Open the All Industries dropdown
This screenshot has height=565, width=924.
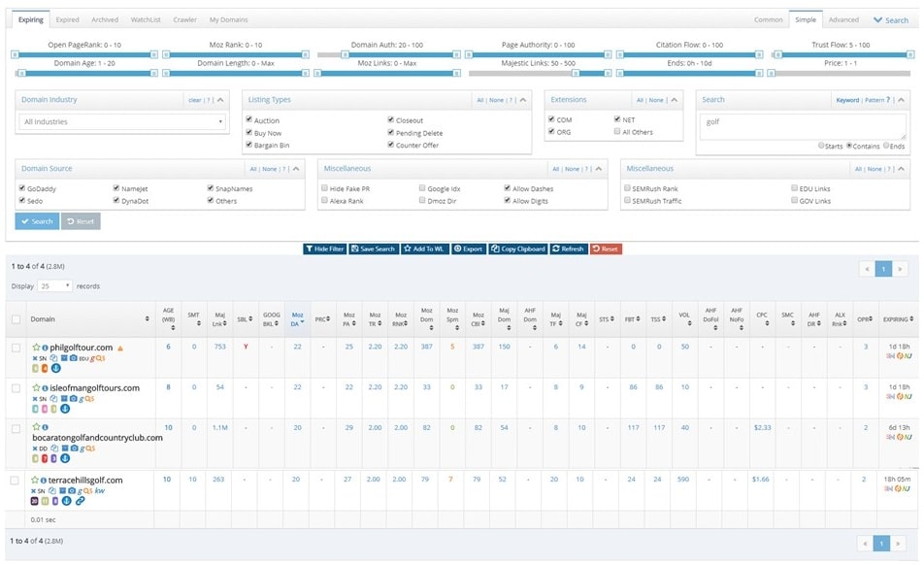122,121
